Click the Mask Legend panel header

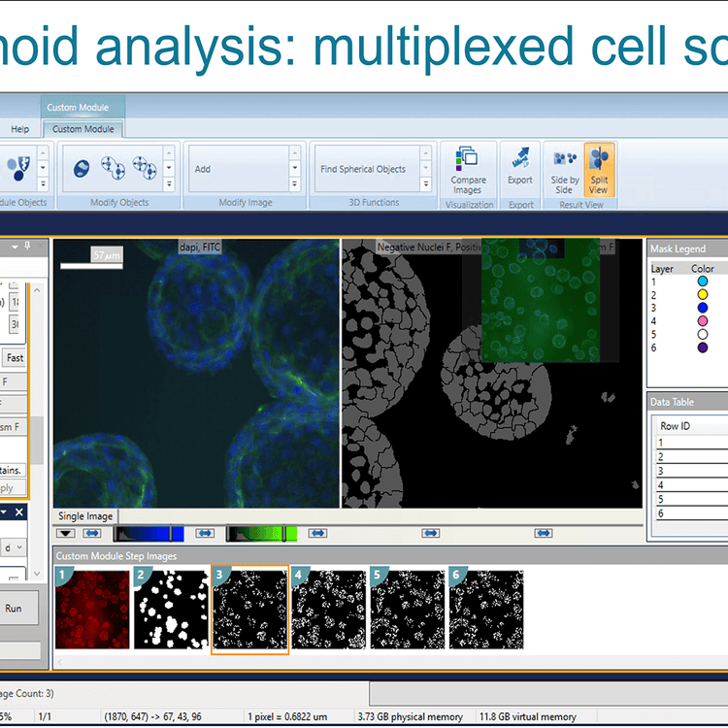pos(687,248)
